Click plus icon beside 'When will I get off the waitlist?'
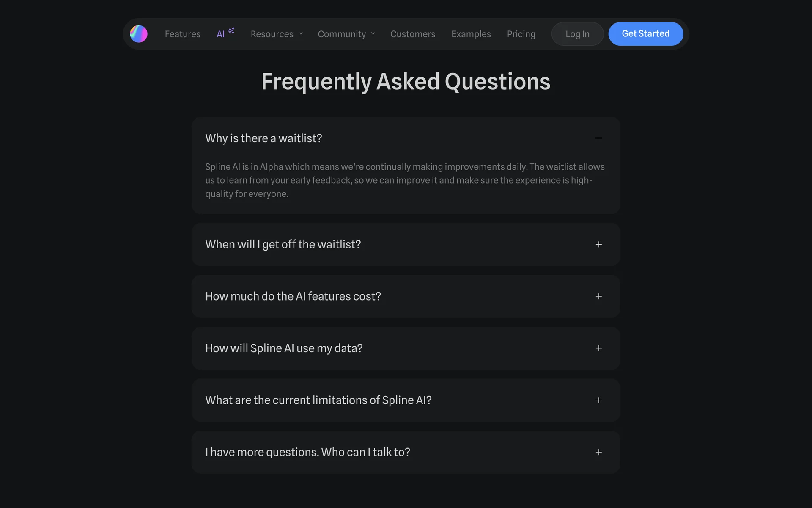 pyautogui.click(x=598, y=245)
